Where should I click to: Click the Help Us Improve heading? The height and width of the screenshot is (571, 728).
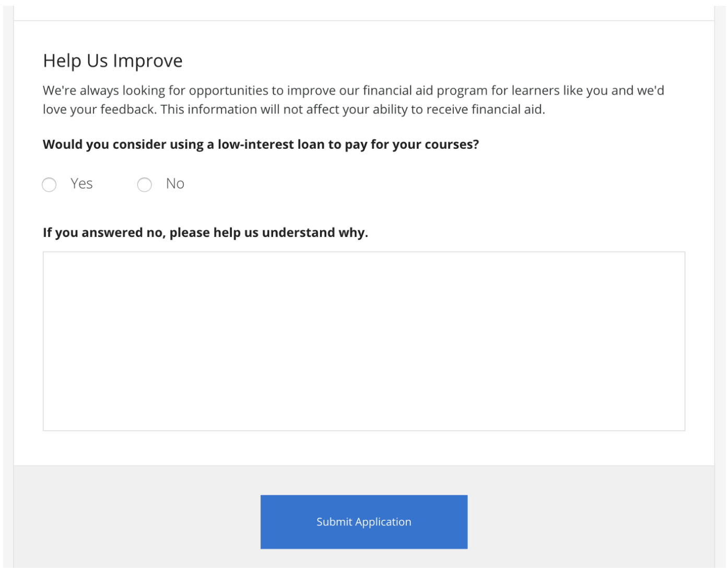pos(113,61)
